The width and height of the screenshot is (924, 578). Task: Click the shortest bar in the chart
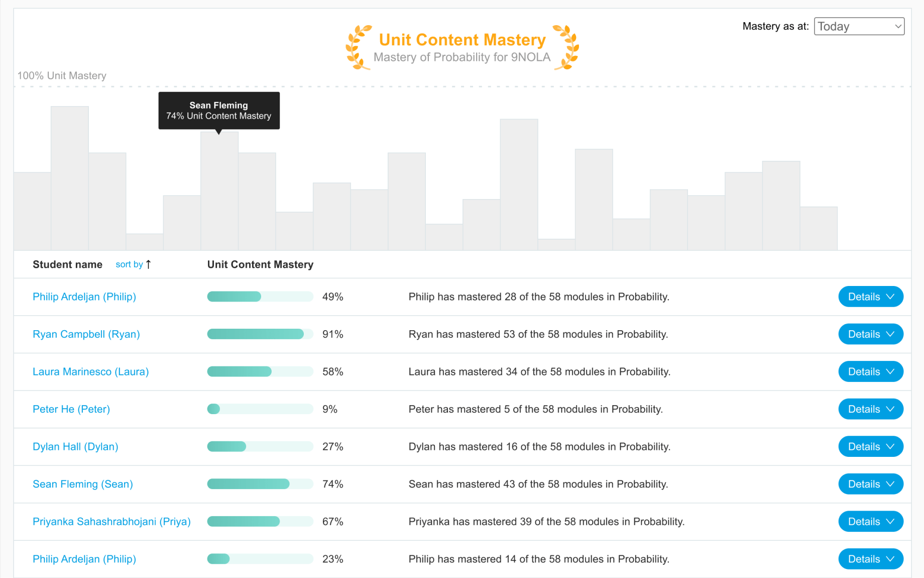tap(556, 244)
